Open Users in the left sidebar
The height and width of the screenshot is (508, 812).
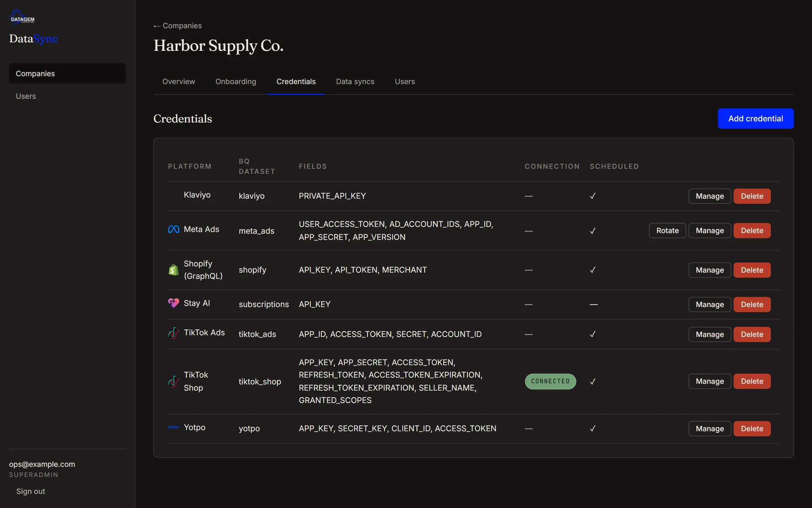pyautogui.click(x=67, y=96)
